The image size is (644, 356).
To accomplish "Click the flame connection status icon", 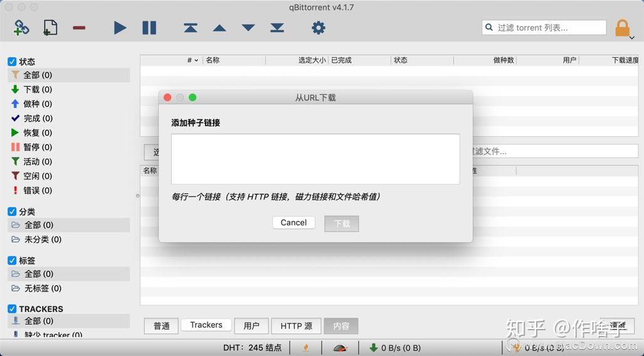I will coord(305,348).
